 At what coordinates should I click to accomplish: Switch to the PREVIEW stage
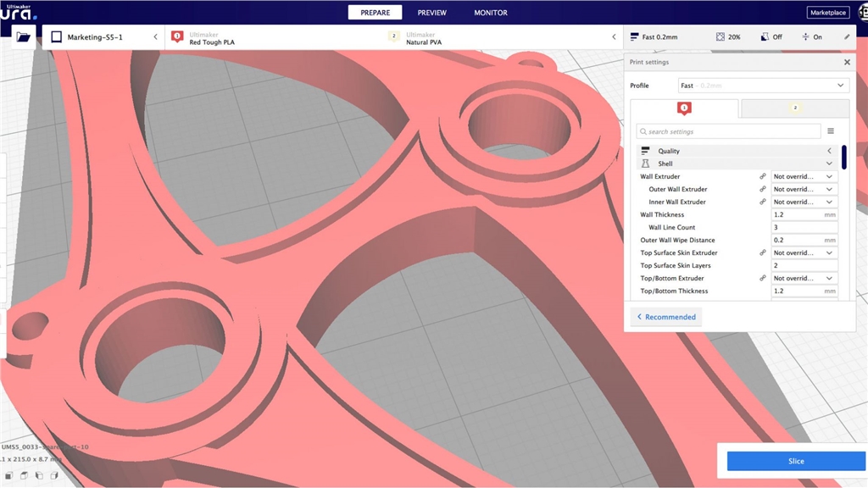tap(431, 13)
